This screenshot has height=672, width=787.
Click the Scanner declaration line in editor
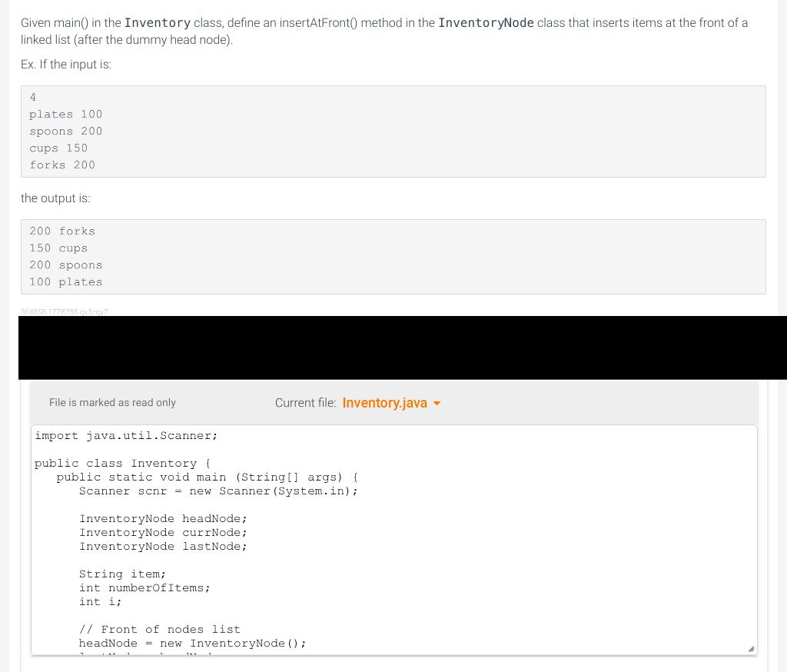click(x=218, y=491)
